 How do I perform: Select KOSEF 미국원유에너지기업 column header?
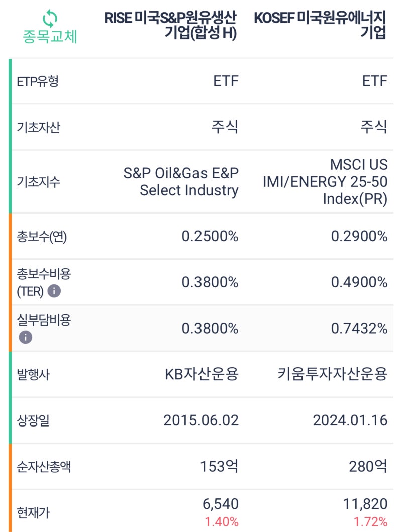pyautogui.click(x=321, y=25)
